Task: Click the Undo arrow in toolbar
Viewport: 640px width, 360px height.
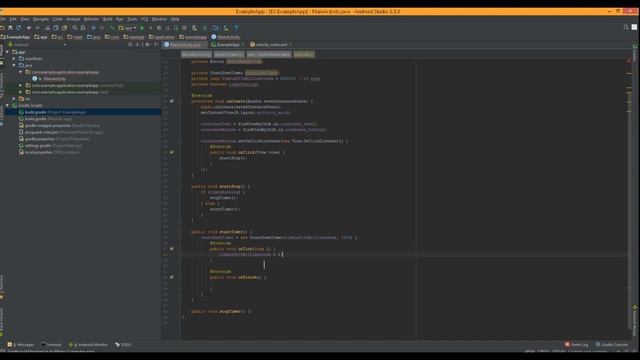Action: click(x=29, y=28)
